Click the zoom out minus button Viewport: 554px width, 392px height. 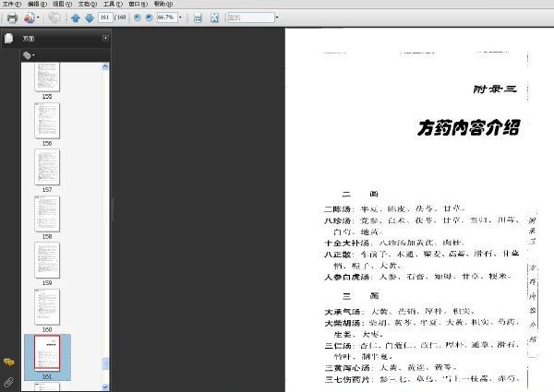[138, 18]
